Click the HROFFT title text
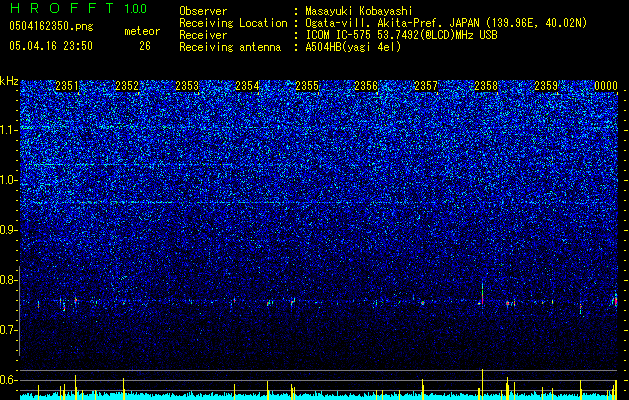This screenshot has width=629, height=400. click(62, 8)
